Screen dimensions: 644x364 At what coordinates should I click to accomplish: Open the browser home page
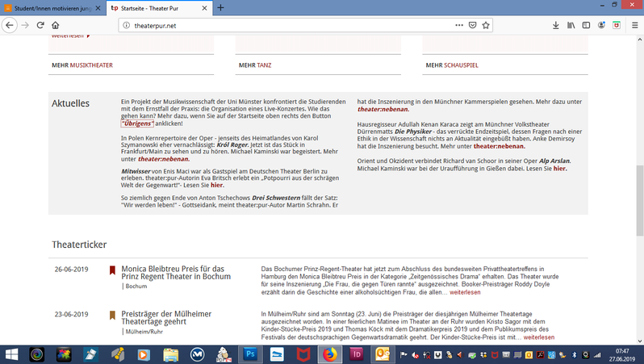click(x=56, y=25)
